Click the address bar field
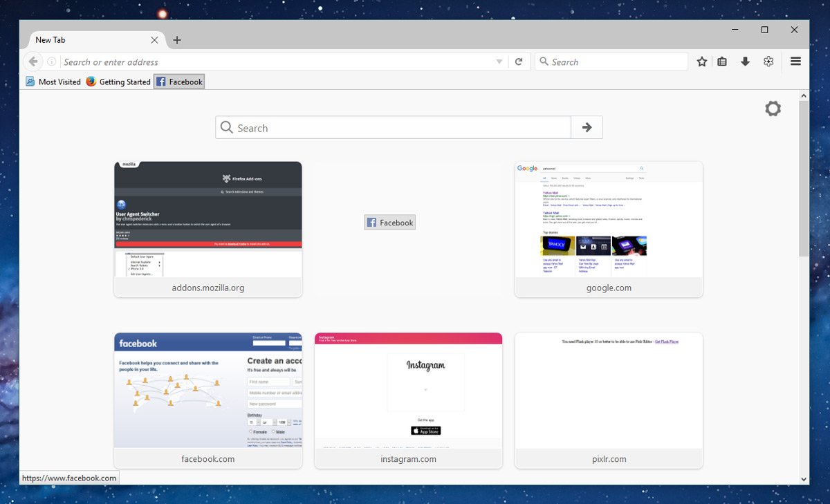 click(x=277, y=62)
